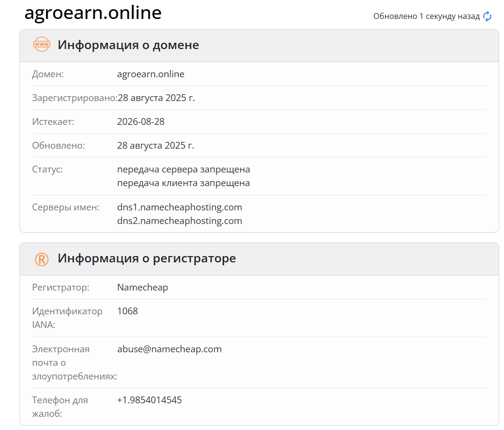Click the abuse phone +1.9854014545
Image resolution: width=504 pixels, height=430 pixels.
(x=150, y=400)
